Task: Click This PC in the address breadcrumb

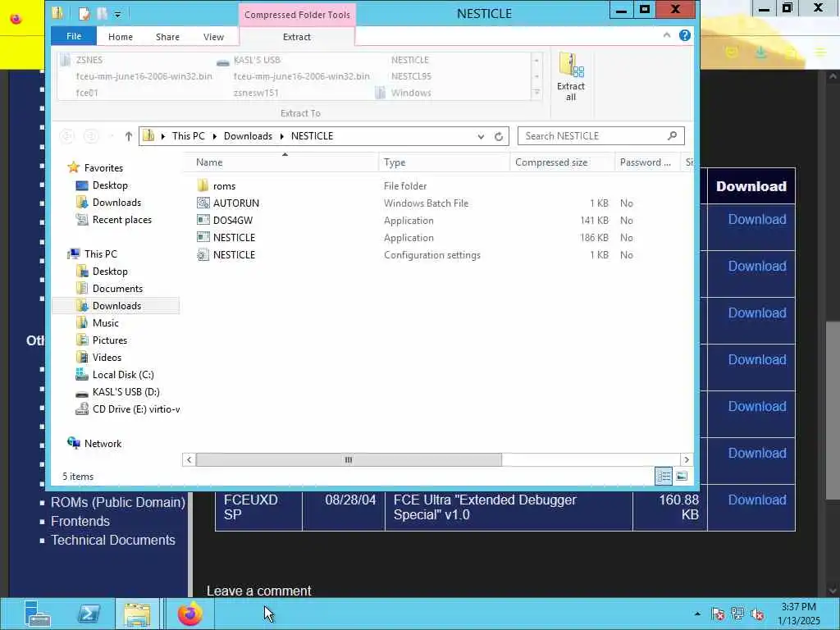Action: [x=189, y=136]
